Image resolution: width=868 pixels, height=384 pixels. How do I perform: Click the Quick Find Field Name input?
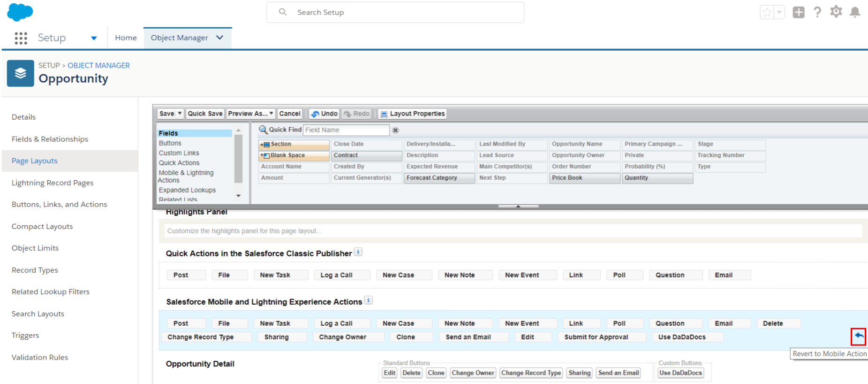pyautogui.click(x=346, y=130)
